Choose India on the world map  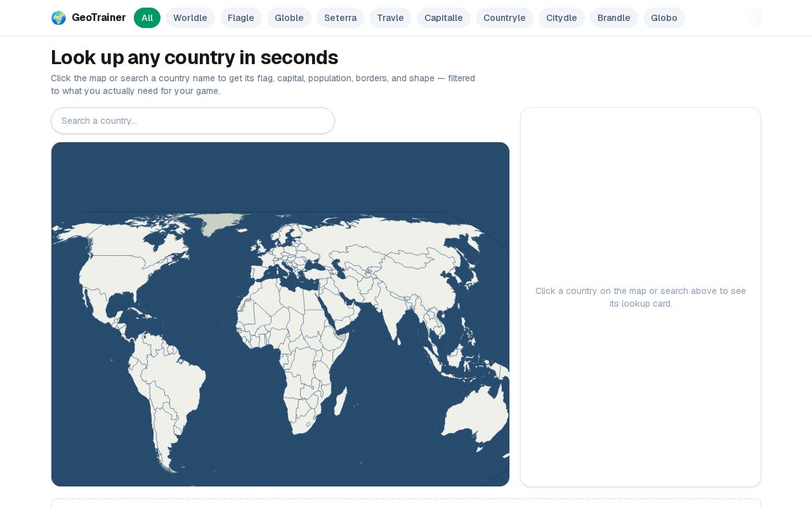click(x=394, y=312)
